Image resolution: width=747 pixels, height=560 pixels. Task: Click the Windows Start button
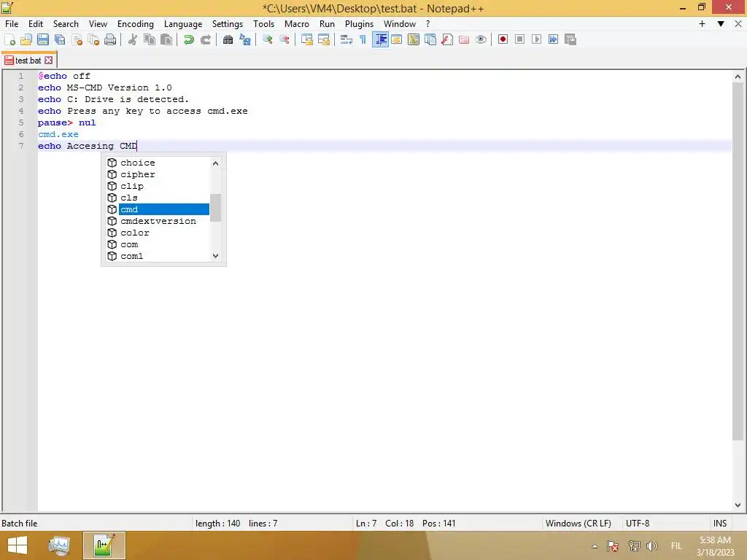coord(18,545)
